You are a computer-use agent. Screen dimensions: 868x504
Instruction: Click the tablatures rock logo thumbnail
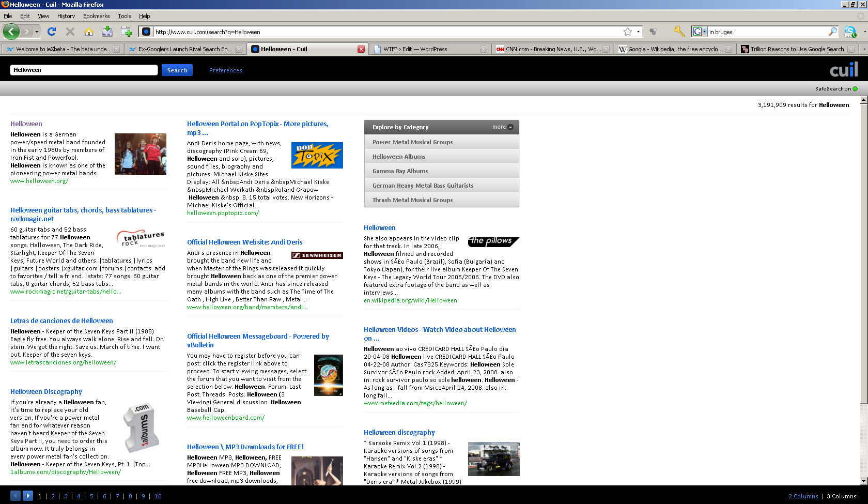[x=141, y=239]
